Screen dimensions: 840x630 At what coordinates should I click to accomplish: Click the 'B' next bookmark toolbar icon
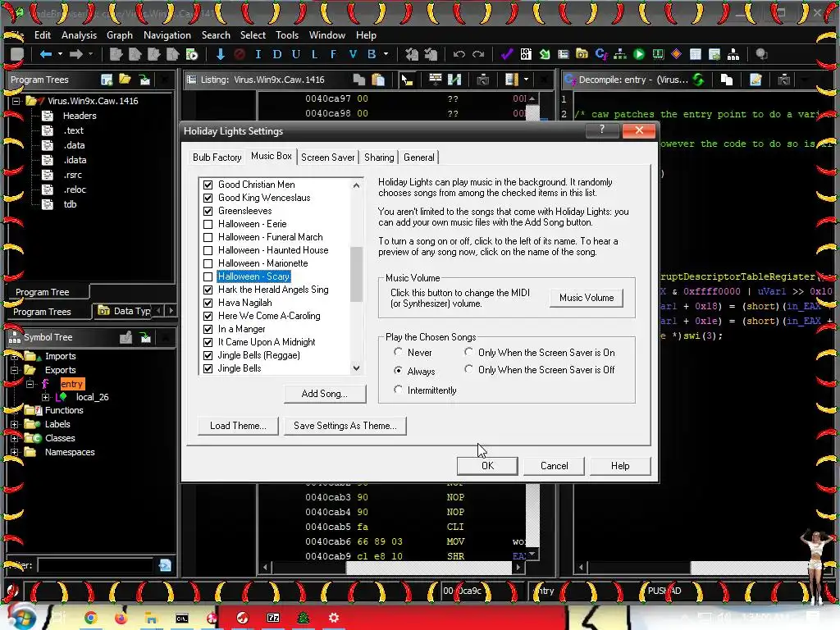[372, 54]
